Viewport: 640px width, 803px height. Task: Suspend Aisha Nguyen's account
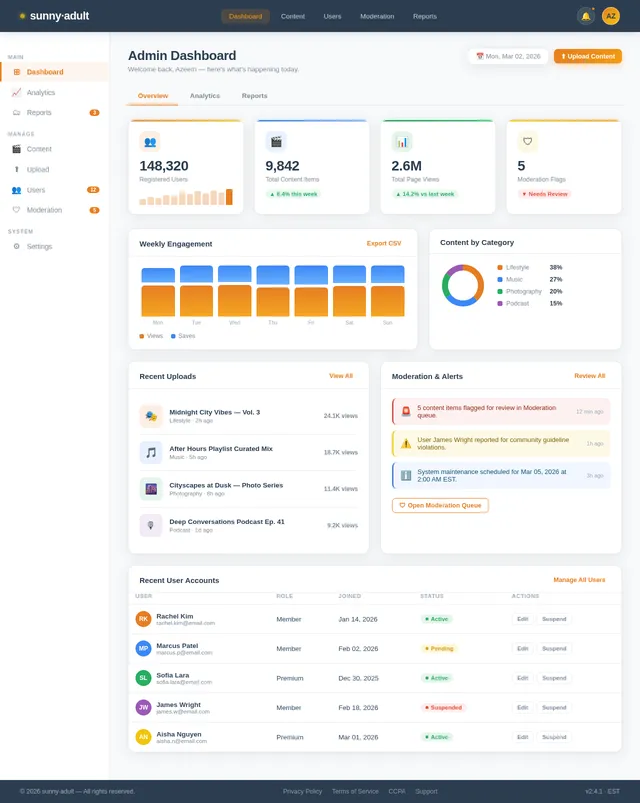click(554, 737)
